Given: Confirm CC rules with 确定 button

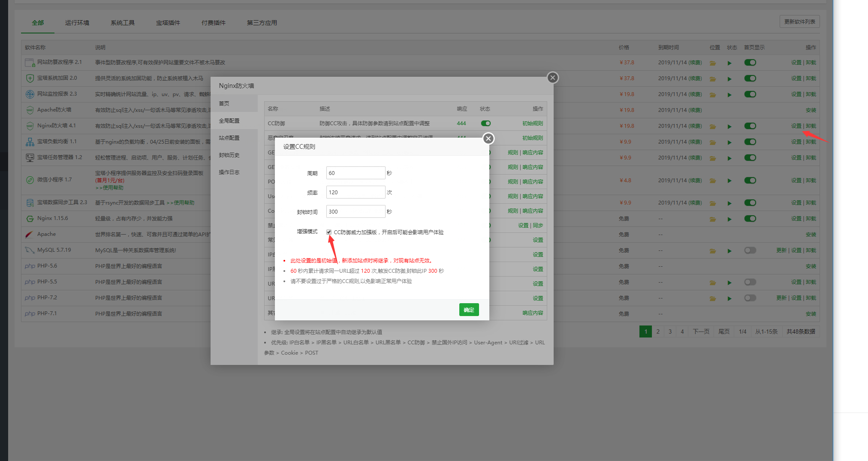Looking at the screenshot, I should coord(469,310).
